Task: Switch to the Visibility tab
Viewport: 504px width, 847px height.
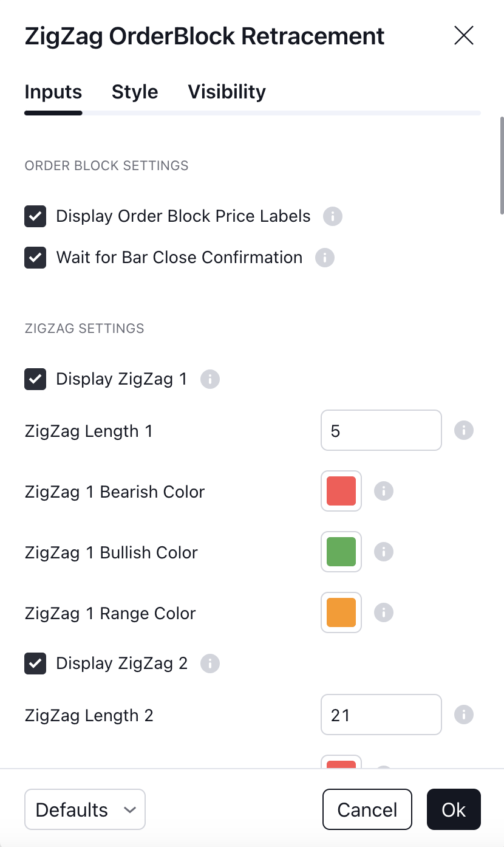Action: click(226, 92)
